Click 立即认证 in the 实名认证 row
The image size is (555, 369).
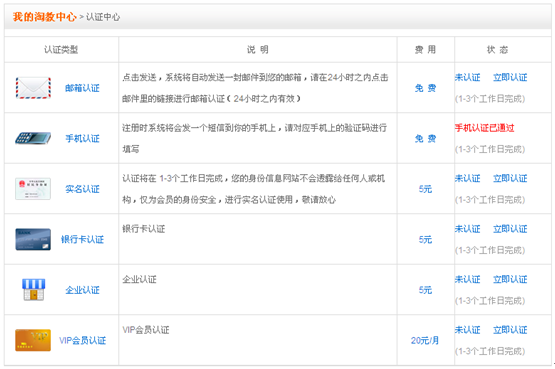pos(510,178)
